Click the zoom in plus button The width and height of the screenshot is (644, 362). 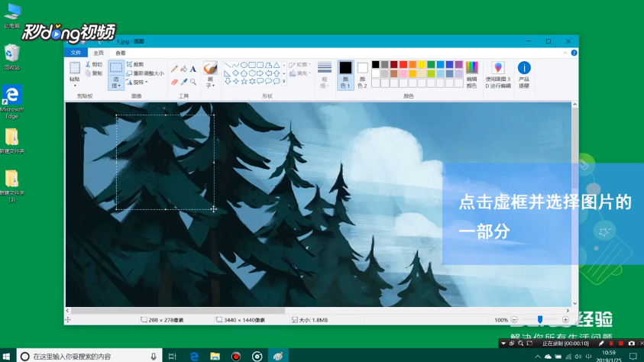[x=565, y=320]
